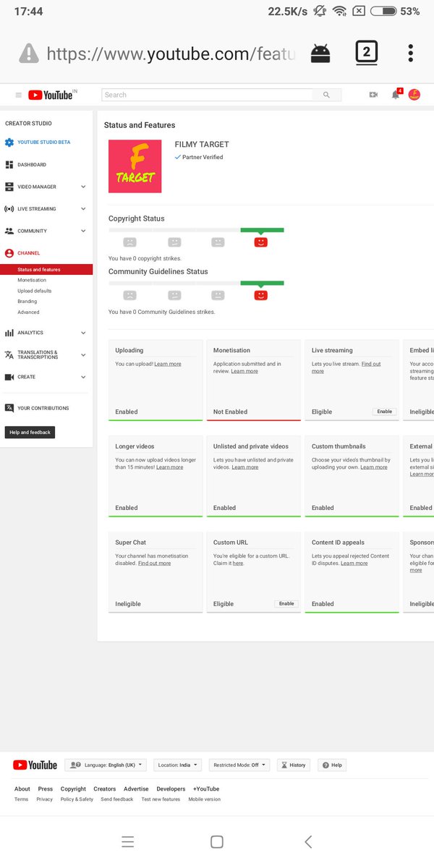Open the channel avatar account menu
Image resolution: width=434 pixels, height=868 pixels.
(x=414, y=95)
